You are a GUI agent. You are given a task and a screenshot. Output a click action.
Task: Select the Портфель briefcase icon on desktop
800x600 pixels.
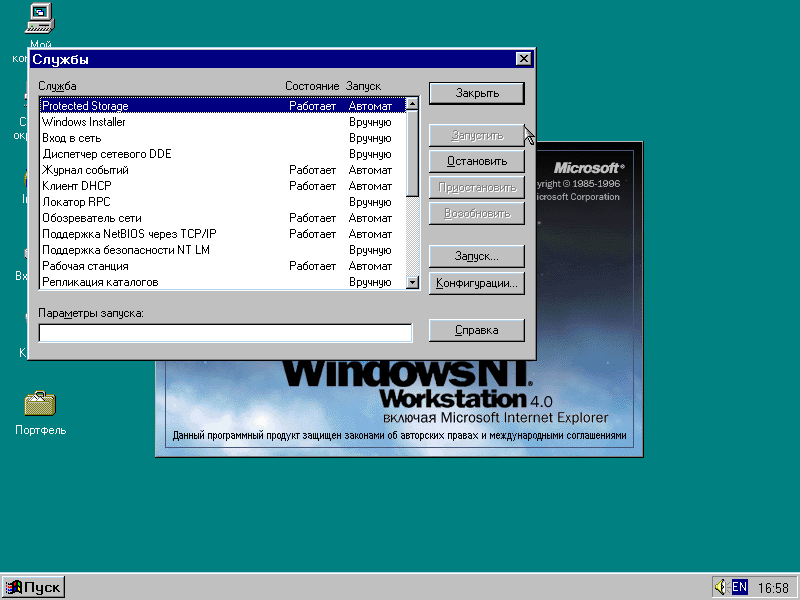click(40, 404)
